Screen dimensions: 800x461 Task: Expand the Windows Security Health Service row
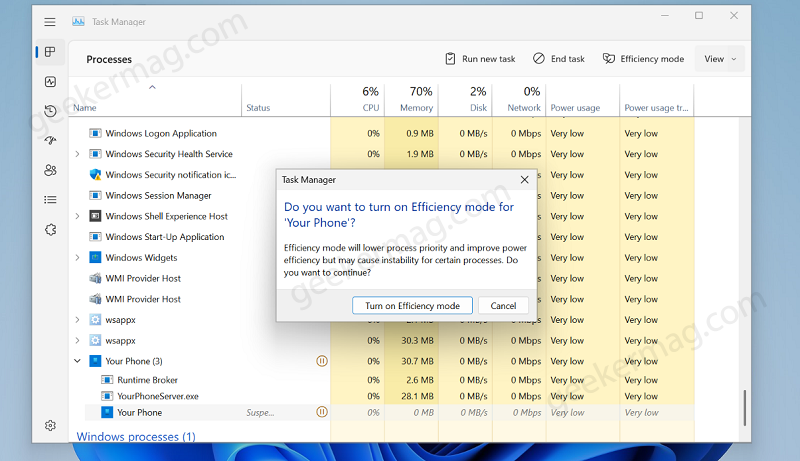click(x=78, y=154)
